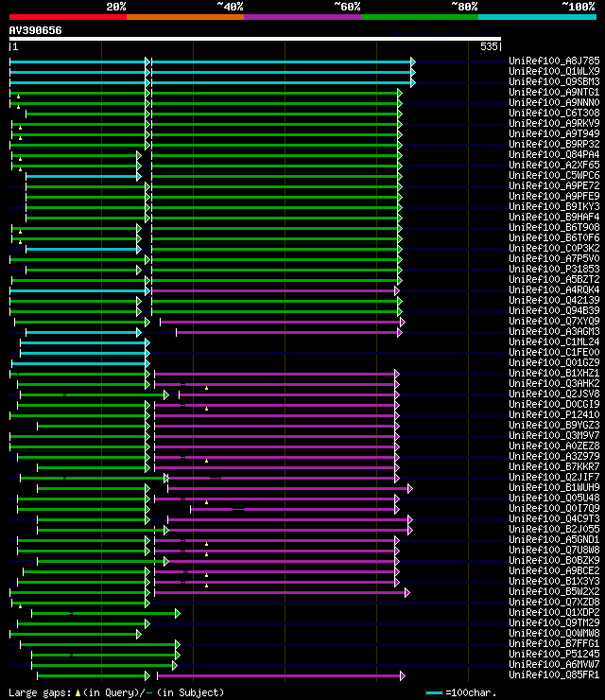
Task: Click the UniRef100_B1WUH9 label
Action: [x=554, y=487]
